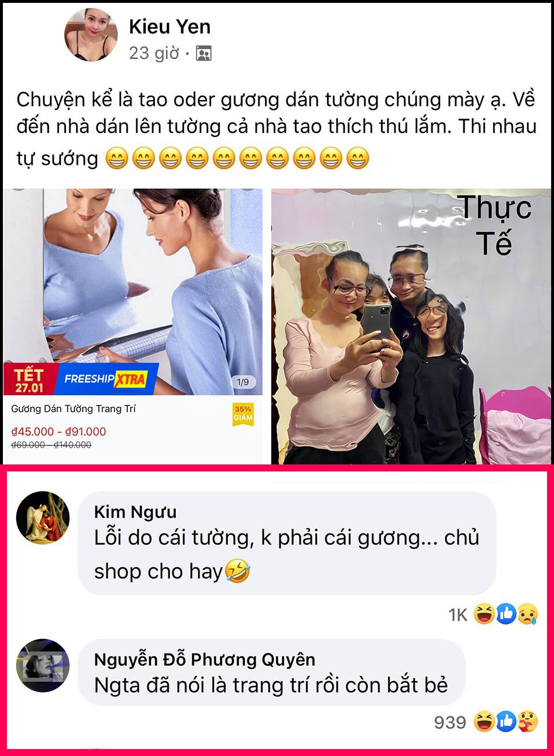Click the haha reaction on Kim Ngưu's comment
Screen dimensions: 554x756
point(484,614)
